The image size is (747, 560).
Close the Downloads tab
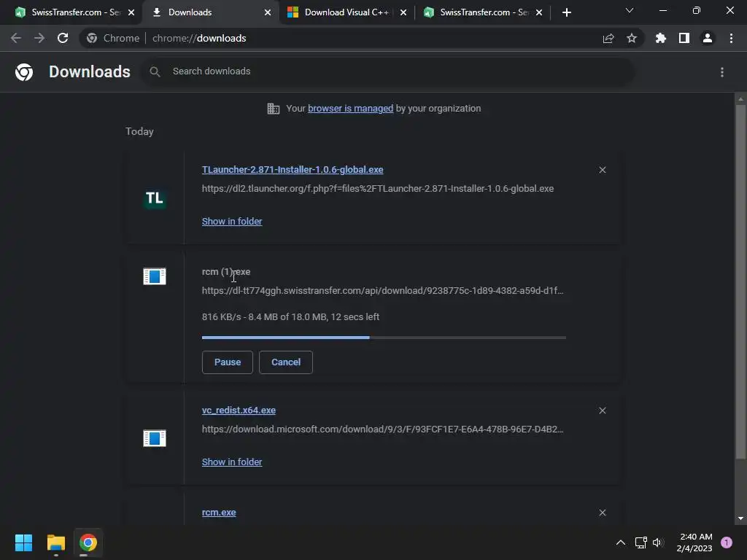pos(268,12)
